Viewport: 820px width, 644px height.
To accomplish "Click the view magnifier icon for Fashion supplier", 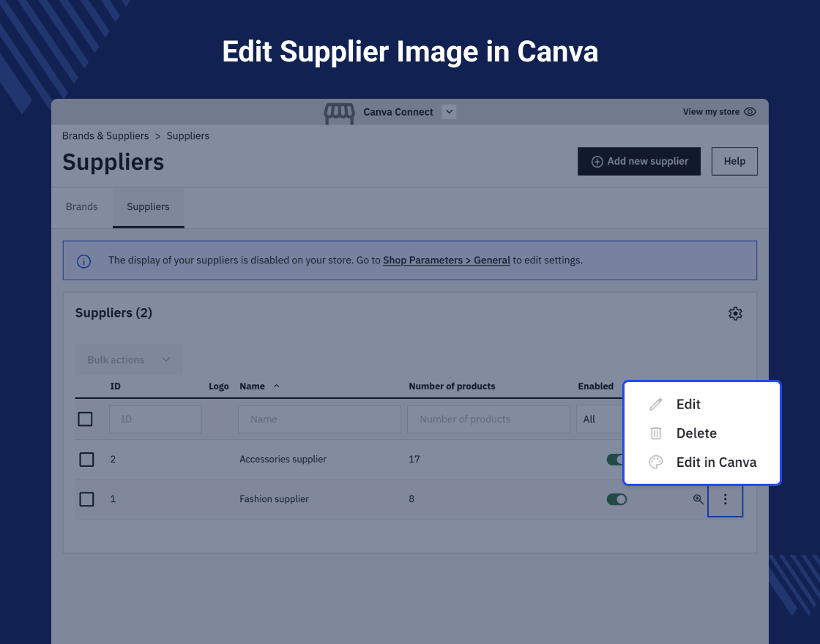I will (x=698, y=499).
